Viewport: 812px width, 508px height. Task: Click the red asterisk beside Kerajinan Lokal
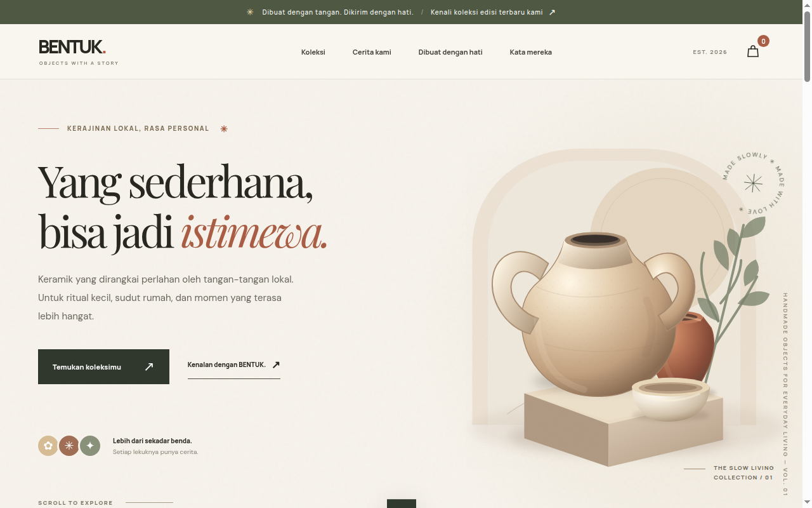coord(224,129)
